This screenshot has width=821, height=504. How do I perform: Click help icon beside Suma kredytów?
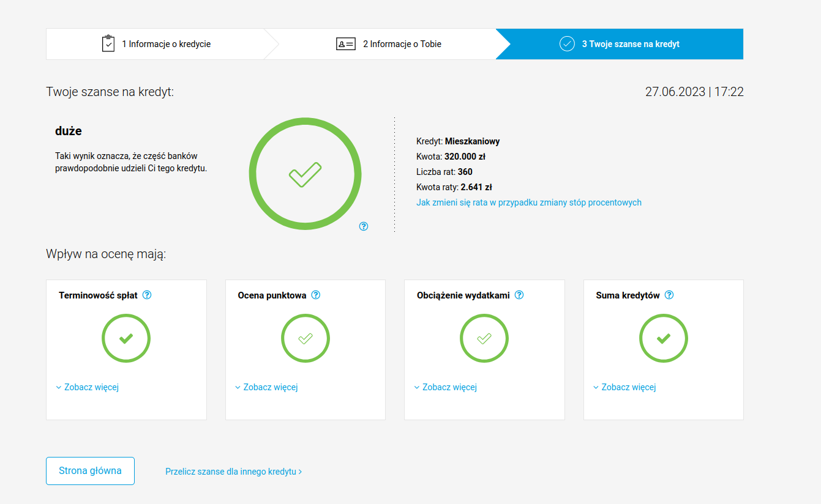point(669,295)
